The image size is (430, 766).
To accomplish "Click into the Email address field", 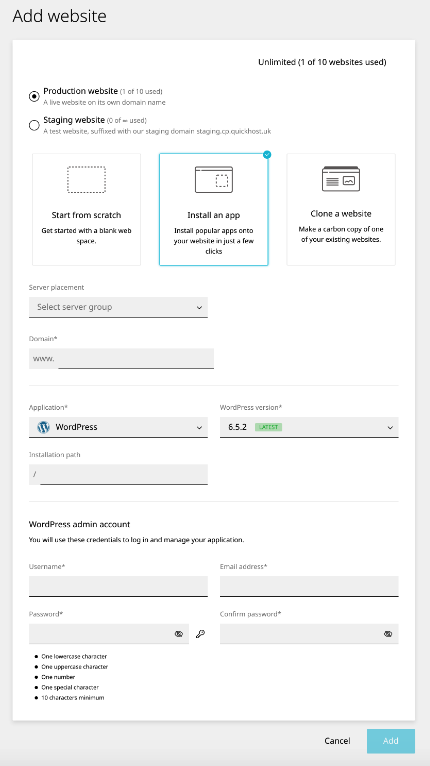I will click(x=309, y=586).
